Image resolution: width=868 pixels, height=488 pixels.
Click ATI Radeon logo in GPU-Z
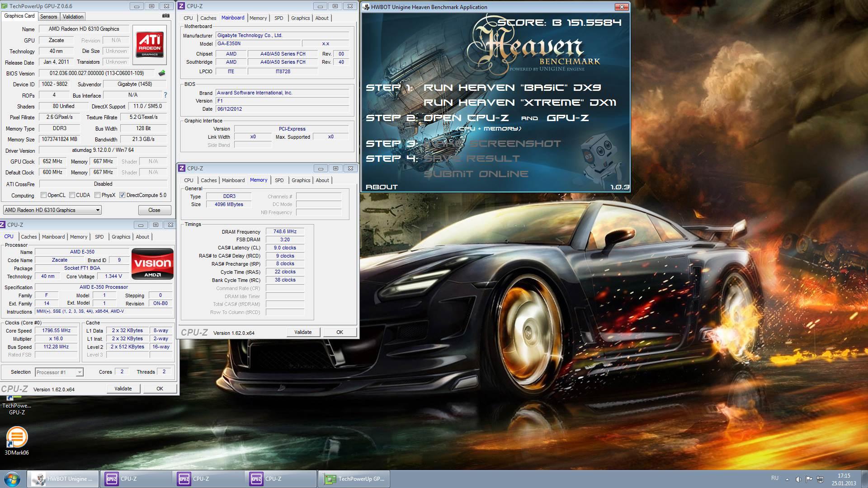(x=150, y=44)
